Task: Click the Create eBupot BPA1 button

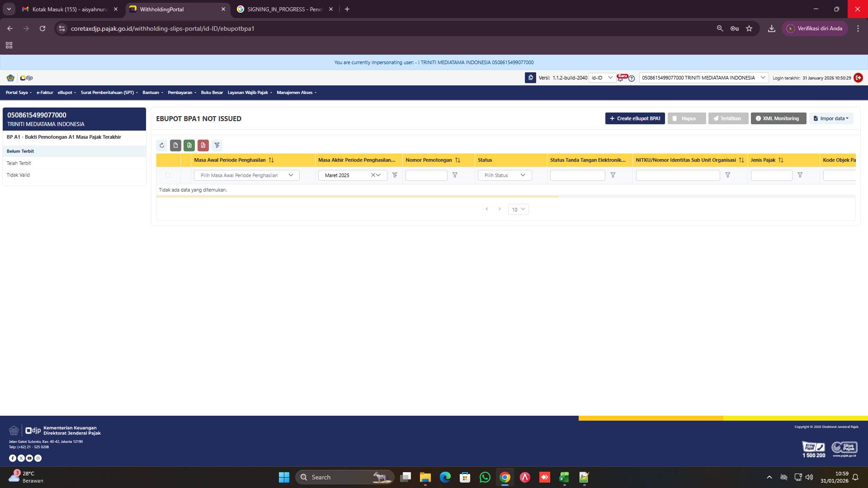Action: pos(635,118)
